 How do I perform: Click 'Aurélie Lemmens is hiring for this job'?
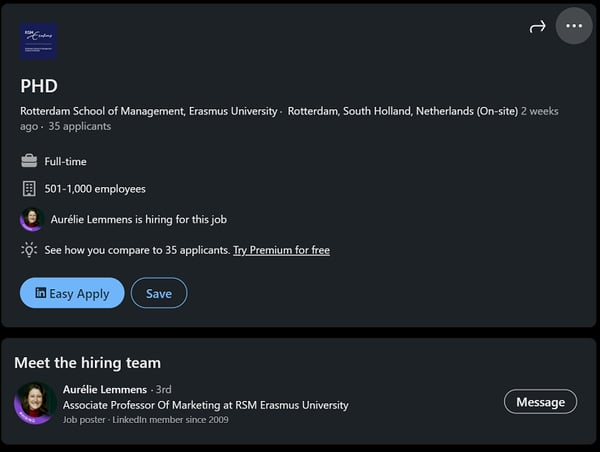tap(139, 220)
